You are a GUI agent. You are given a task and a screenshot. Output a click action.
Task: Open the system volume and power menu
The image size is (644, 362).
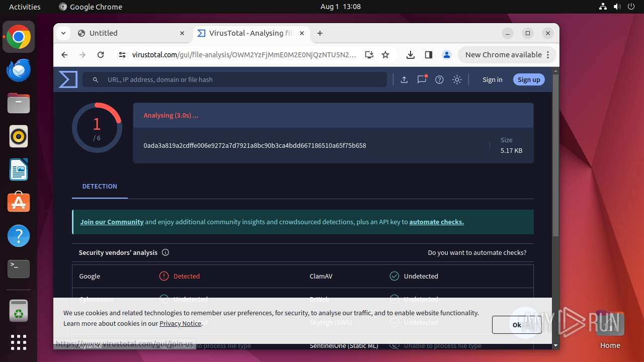coord(617,7)
